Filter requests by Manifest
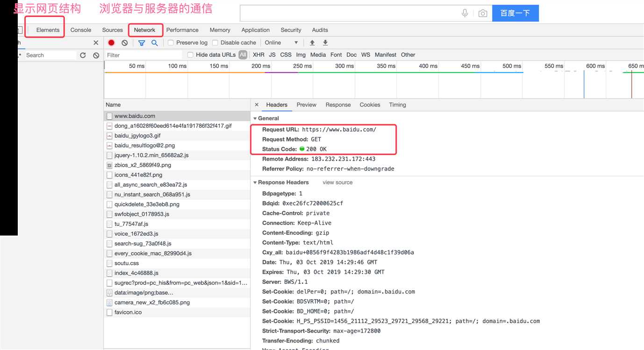The image size is (644, 350). (x=386, y=55)
